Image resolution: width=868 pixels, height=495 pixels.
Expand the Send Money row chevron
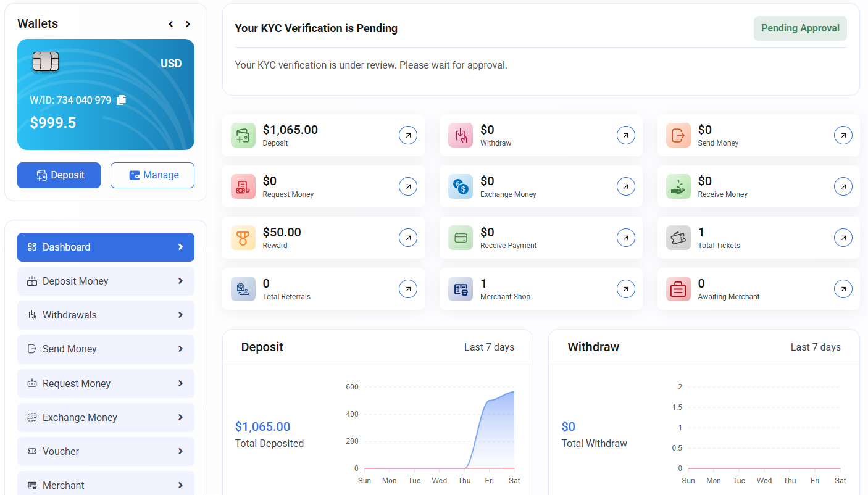tap(180, 349)
